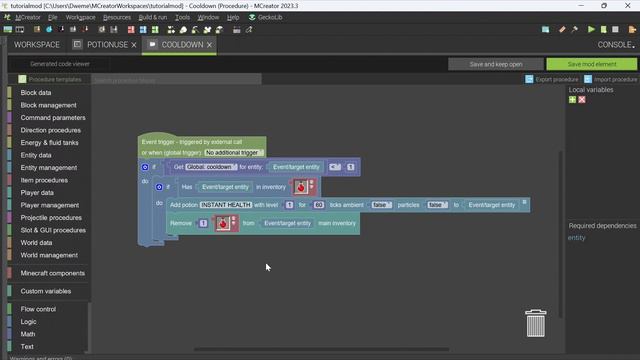Click Import procedure icon
The width and height of the screenshot is (640, 360).
tap(588, 79)
